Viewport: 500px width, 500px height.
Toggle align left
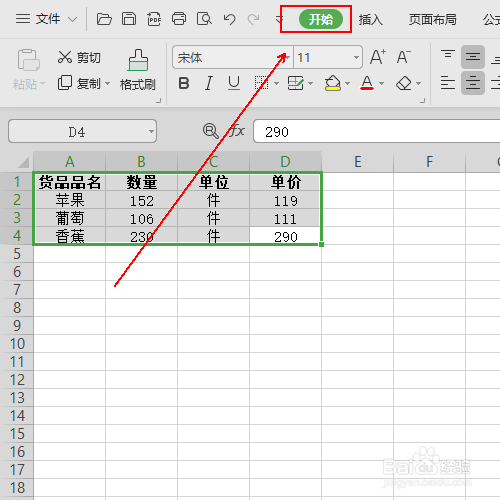coord(448,83)
